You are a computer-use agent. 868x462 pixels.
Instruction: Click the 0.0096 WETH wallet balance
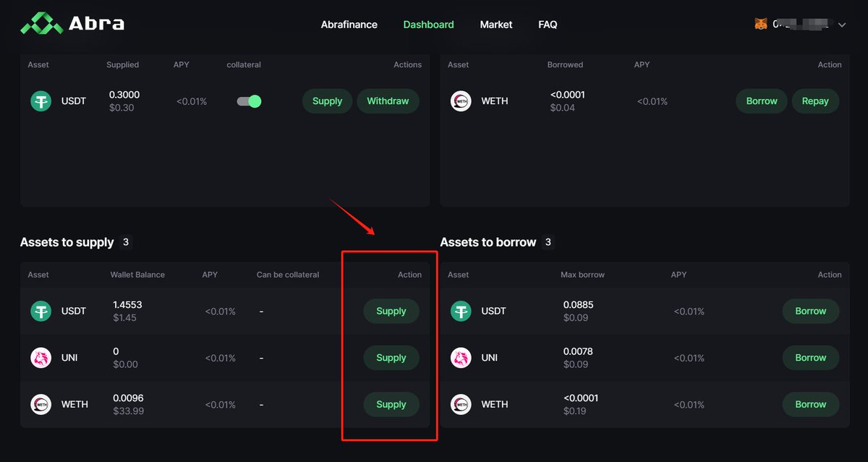(x=128, y=398)
